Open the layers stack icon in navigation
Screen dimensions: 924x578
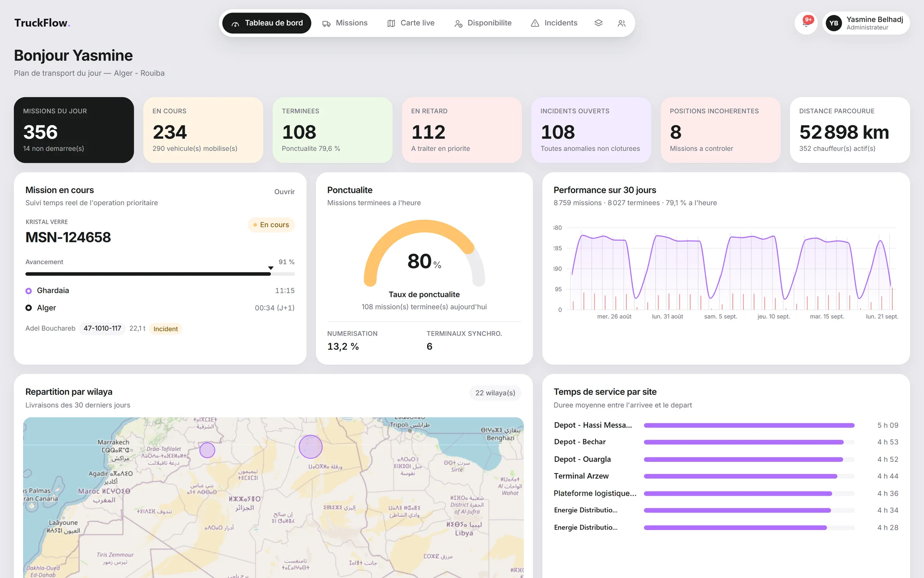[598, 23]
